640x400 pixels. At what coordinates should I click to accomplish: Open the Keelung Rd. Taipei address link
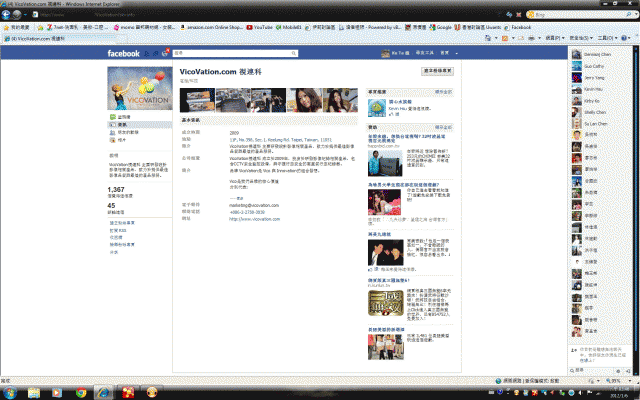point(280,140)
